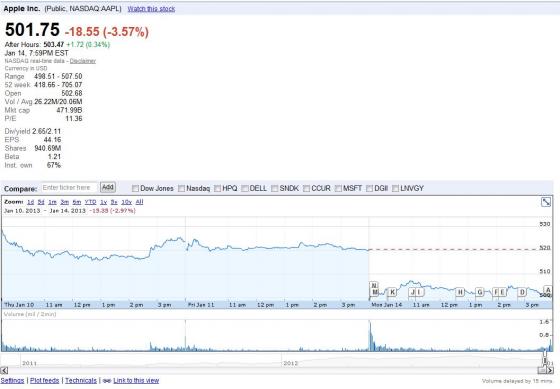Click the 2011 label in timeline overview

click(29, 363)
